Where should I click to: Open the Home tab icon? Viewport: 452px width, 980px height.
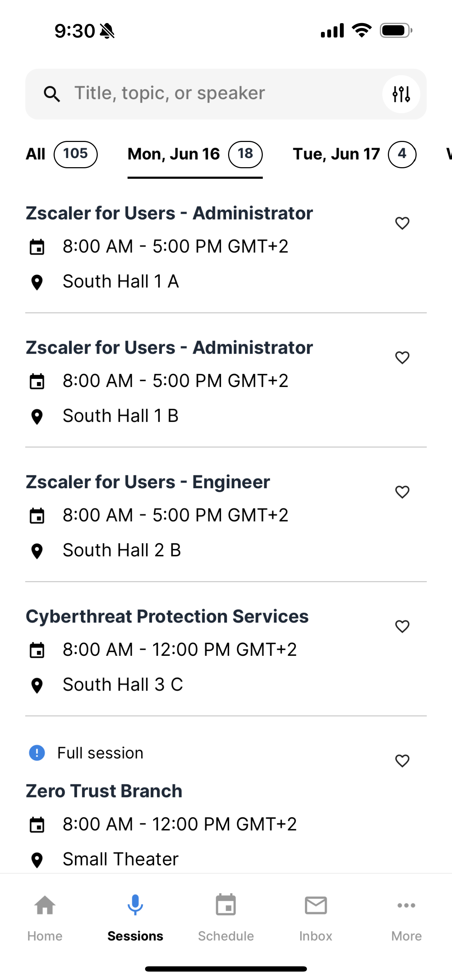[45, 905]
